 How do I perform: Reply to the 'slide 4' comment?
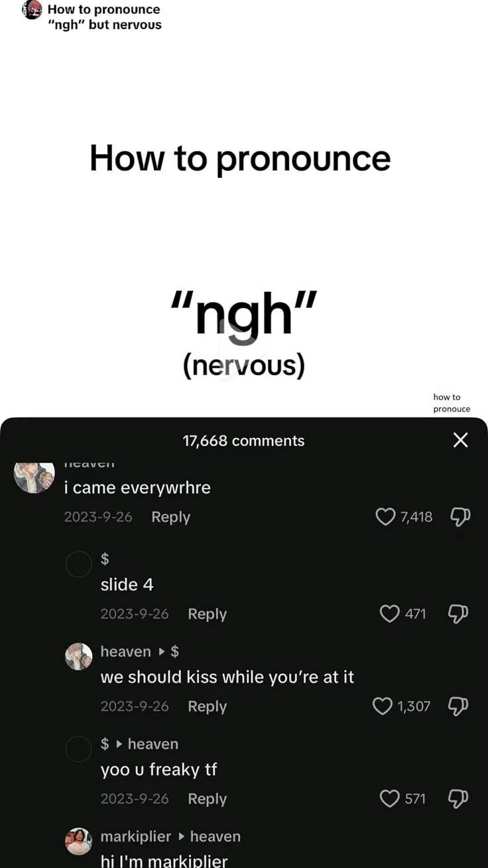(207, 614)
